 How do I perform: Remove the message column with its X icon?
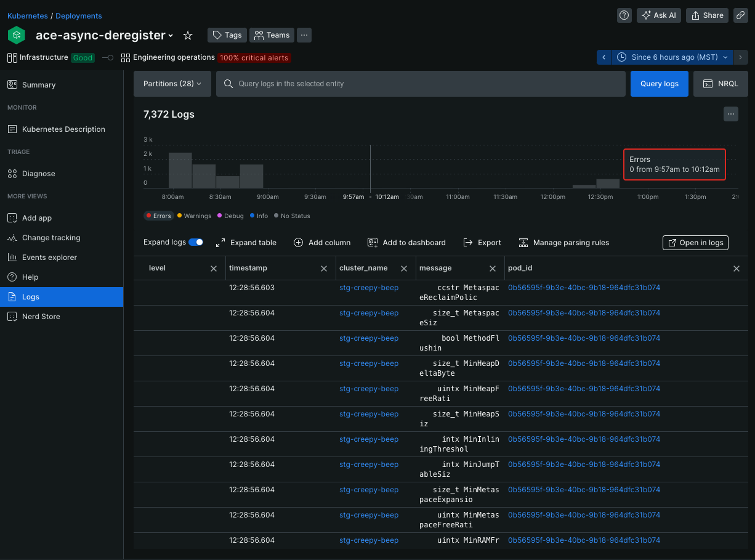point(492,268)
